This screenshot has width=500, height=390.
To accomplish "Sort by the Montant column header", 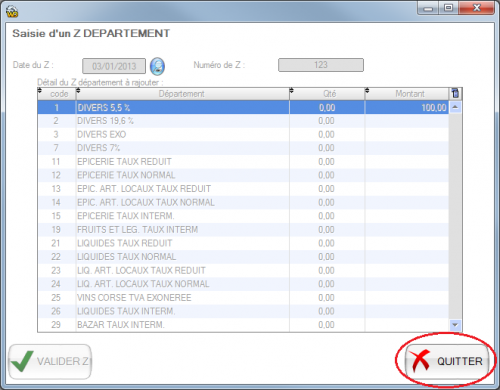I will click(x=407, y=94).
